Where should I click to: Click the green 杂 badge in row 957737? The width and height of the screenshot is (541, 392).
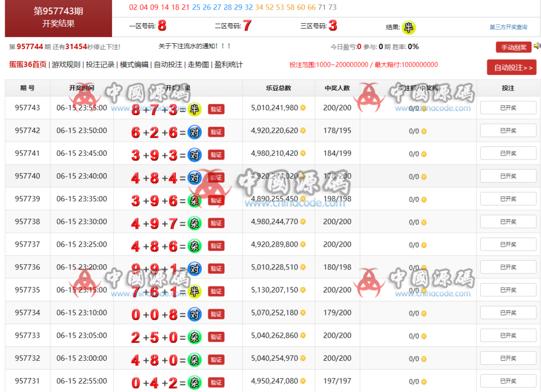(x=194, y=246)
